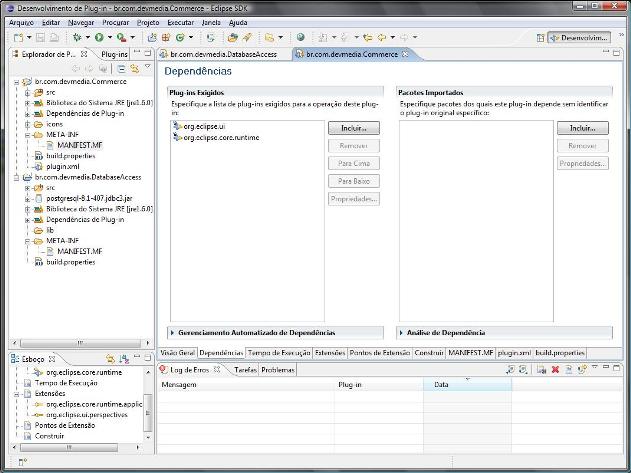
Task: Switch to Tempo de Execução tab
Action: [x=279, y=353]
